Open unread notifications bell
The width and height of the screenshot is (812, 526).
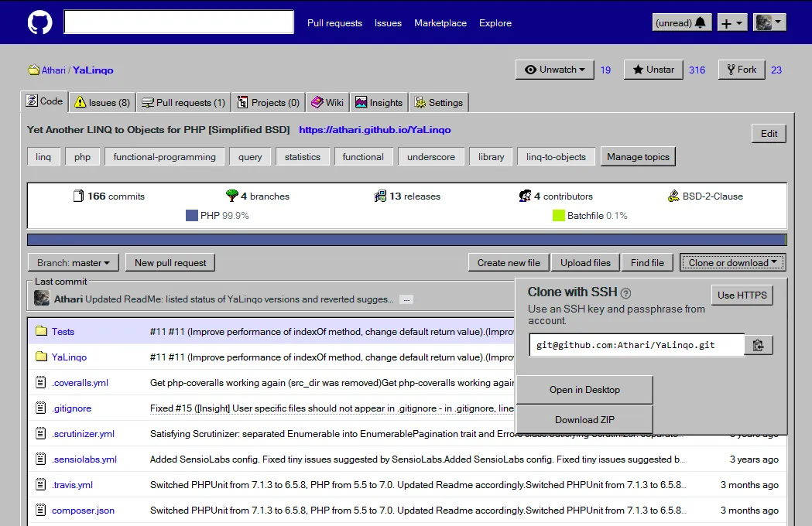coord(681,22)
